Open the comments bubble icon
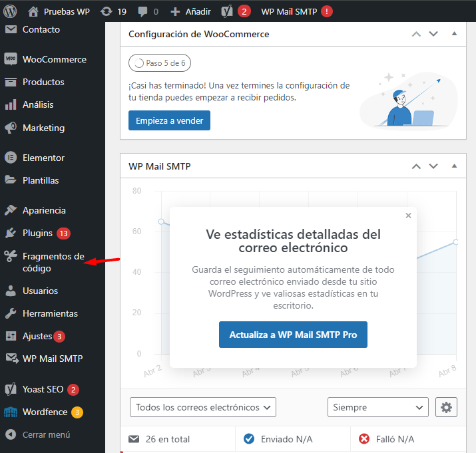 tap(142, 11)
